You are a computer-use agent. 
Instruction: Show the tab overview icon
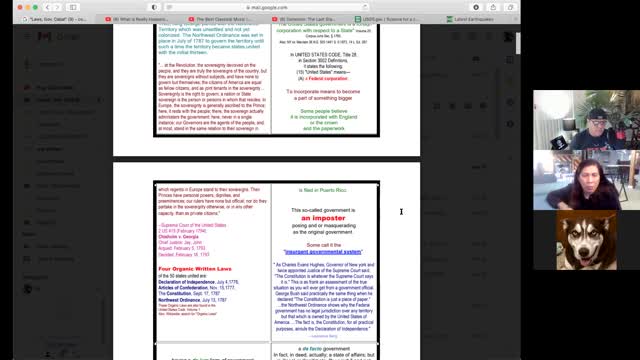[x=510, y=7]
